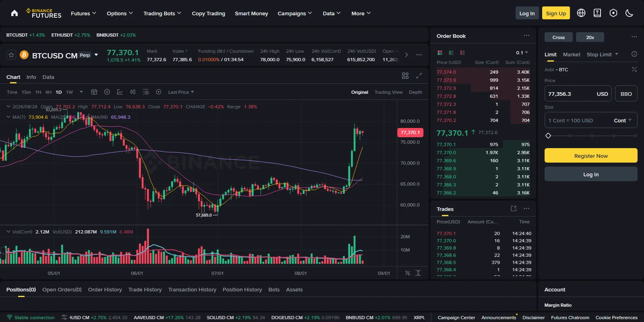The height and width of the screenshot is (322, 644).
Task: Toggle the percent scale on chart axis
Action: point(408,273)
